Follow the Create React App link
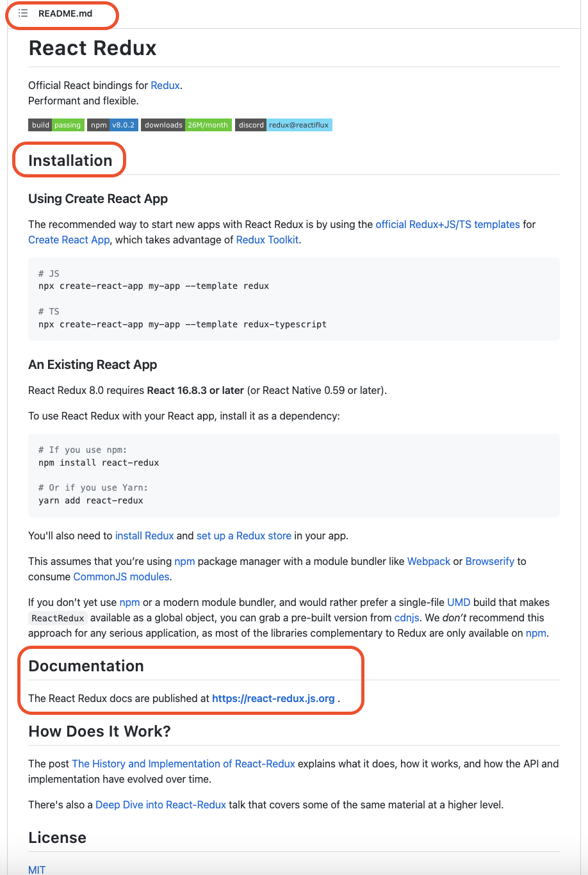The image size is (588, 875). pos(69,240)
